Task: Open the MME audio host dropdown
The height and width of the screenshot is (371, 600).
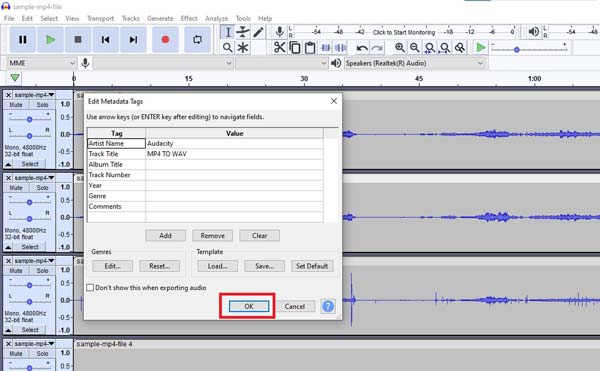Action: [x=42, y=63]
